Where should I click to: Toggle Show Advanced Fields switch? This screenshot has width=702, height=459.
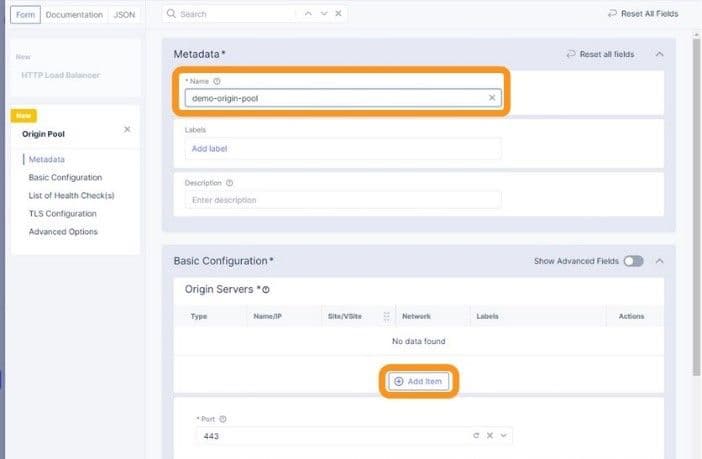pos(634,261)
